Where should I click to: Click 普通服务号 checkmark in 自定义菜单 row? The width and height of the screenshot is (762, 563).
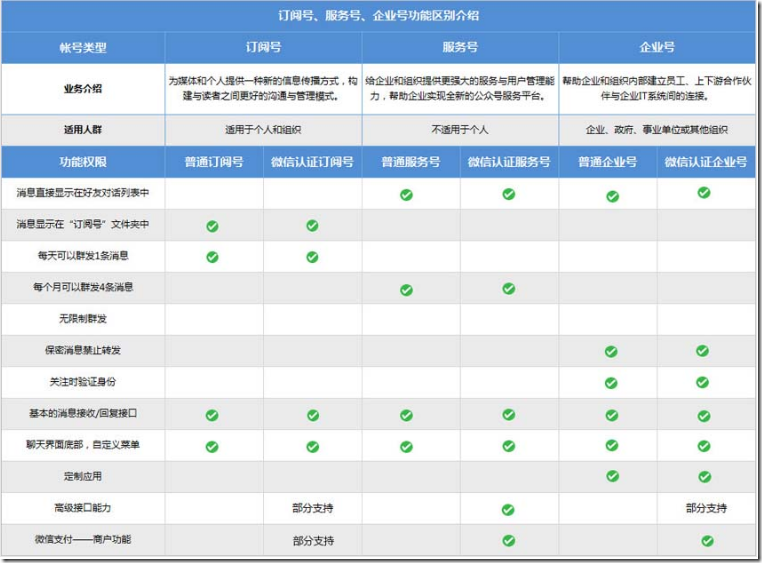[406, 447]
